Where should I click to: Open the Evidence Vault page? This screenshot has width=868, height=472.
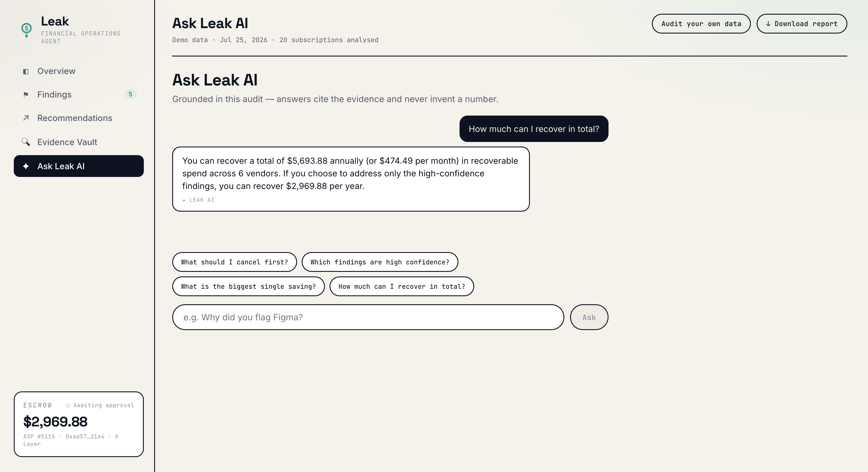79,142
